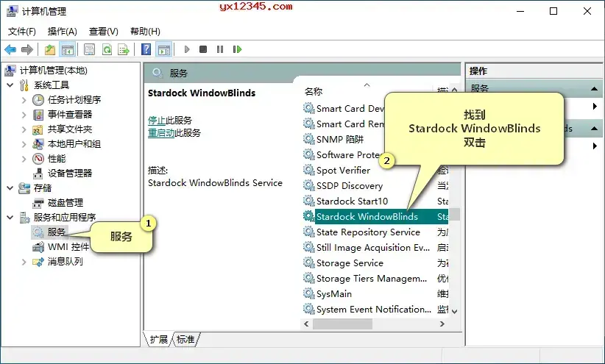Image resolution: width=605 pixels, height=364 pixels.
Task: Click the 重启动 service link
Action: (x=161, y=132)
